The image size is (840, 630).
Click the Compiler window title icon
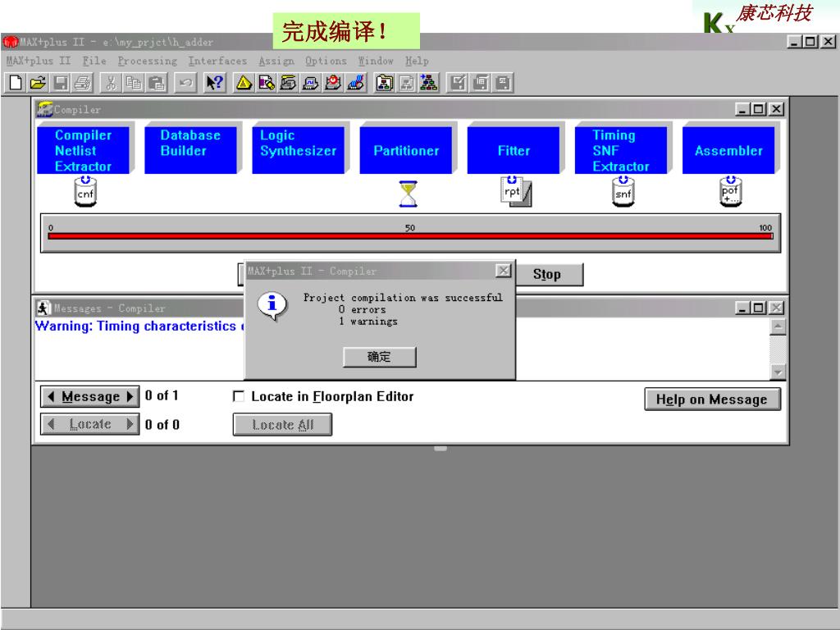44,109
